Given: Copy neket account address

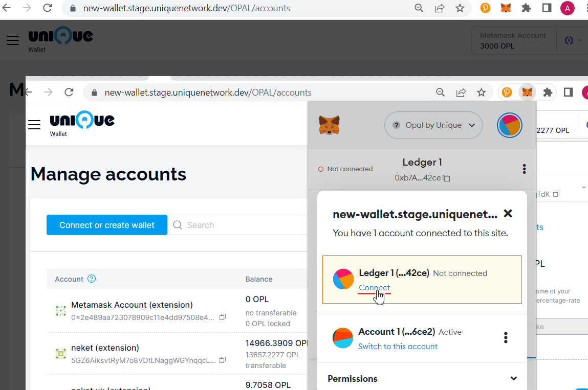Looking at the screenshot, I should 223,360.
